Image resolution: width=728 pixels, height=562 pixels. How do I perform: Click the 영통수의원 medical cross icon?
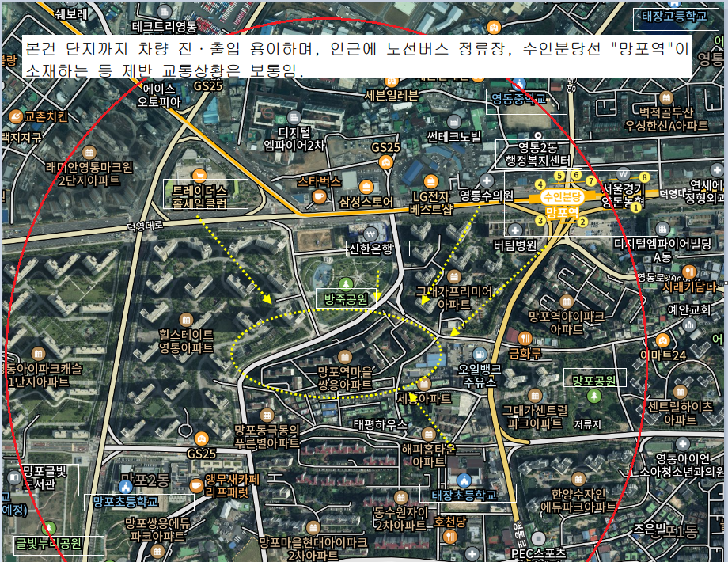click(x=487, y=180)
